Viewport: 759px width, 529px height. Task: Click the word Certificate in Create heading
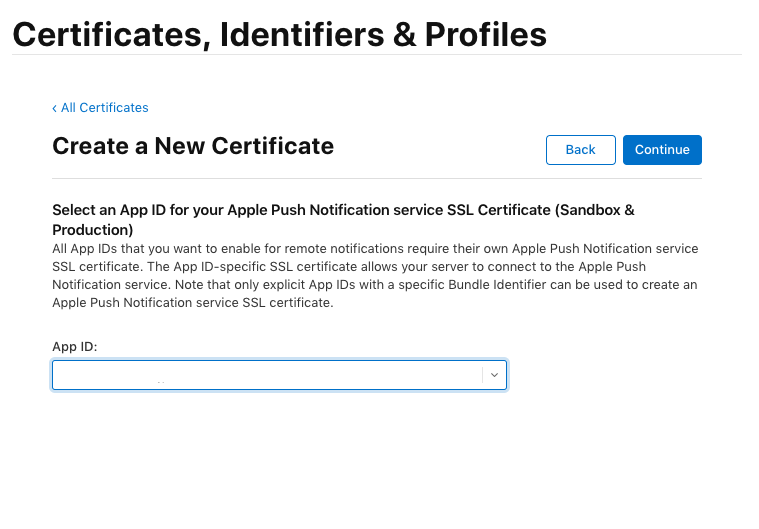272,147
